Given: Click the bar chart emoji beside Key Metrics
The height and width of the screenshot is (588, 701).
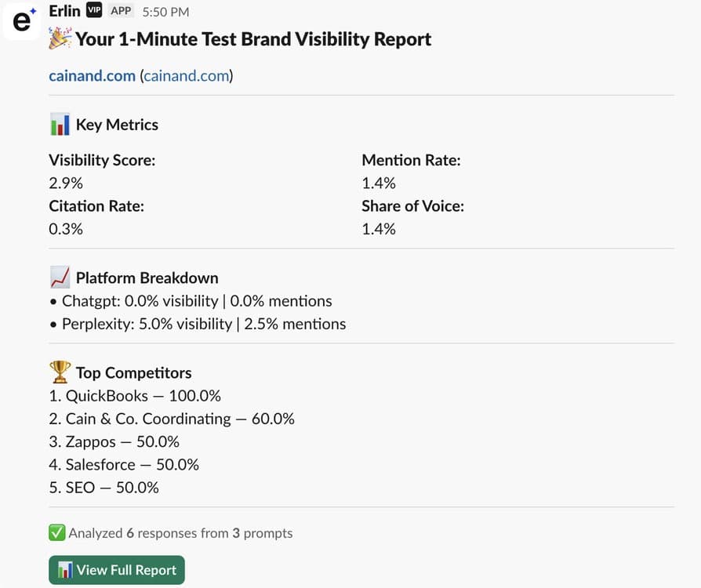Looking at the screenshot, I should (60, 125).
